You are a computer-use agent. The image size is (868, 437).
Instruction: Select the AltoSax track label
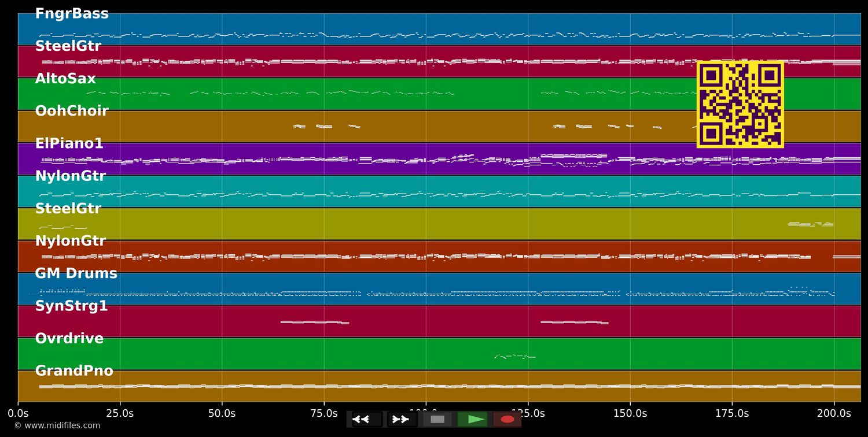click(65, 79)
